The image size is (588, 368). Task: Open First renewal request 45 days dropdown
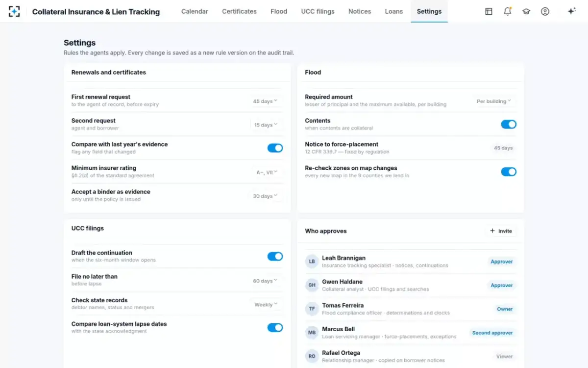point(266,101)
